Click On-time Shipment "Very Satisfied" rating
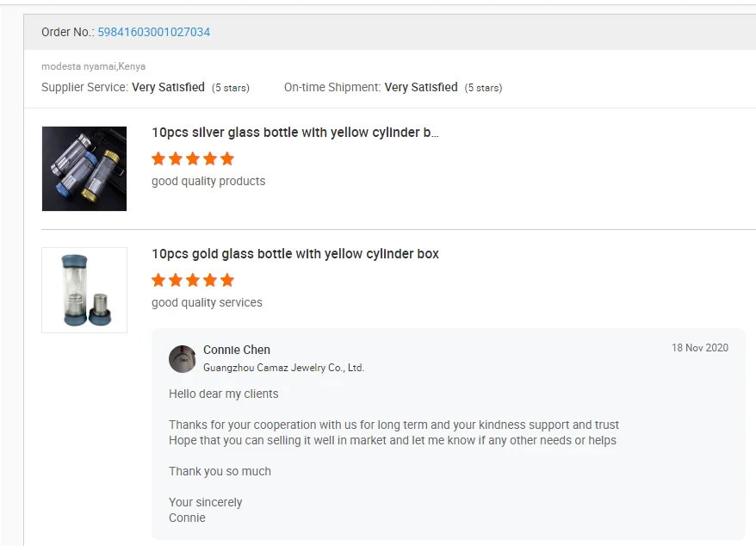Screen dimensions: 756x546 tap(421, 87)
